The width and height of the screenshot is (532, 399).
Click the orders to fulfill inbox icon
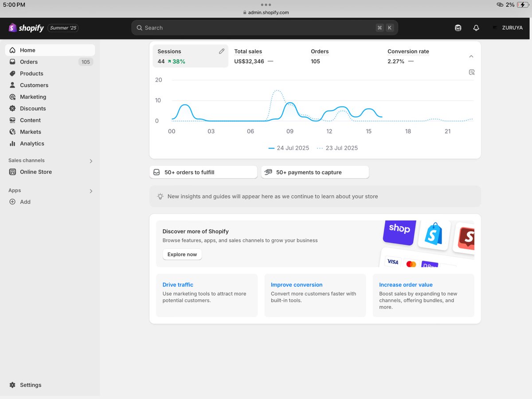pos(156,172)
